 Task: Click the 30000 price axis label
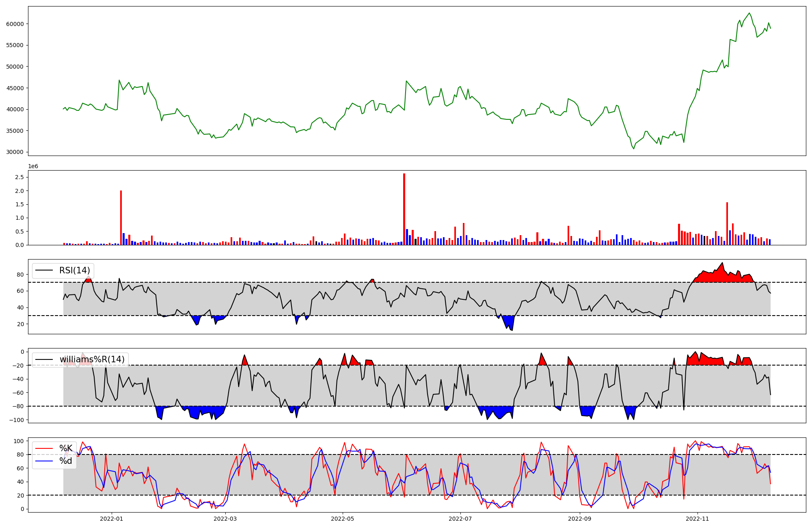pos(15,152)
